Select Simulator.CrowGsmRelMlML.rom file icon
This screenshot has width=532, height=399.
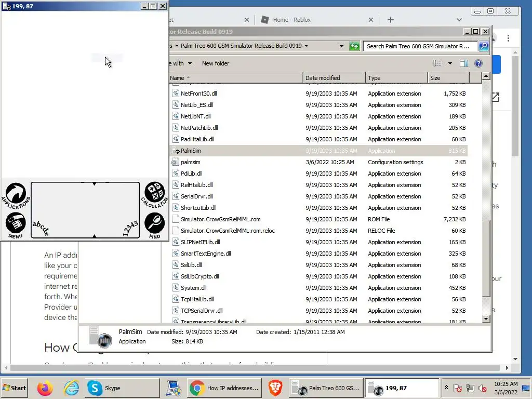click(x=176, y=219)
